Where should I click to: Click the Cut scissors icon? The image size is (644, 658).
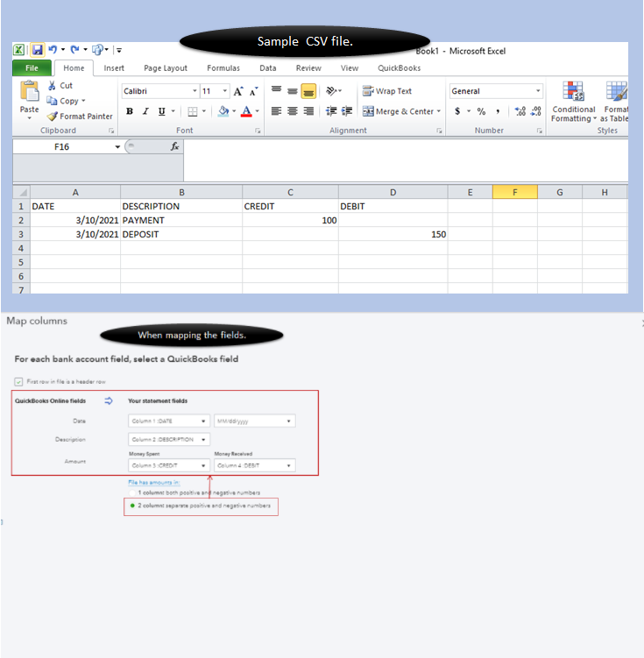click(52, 86)
